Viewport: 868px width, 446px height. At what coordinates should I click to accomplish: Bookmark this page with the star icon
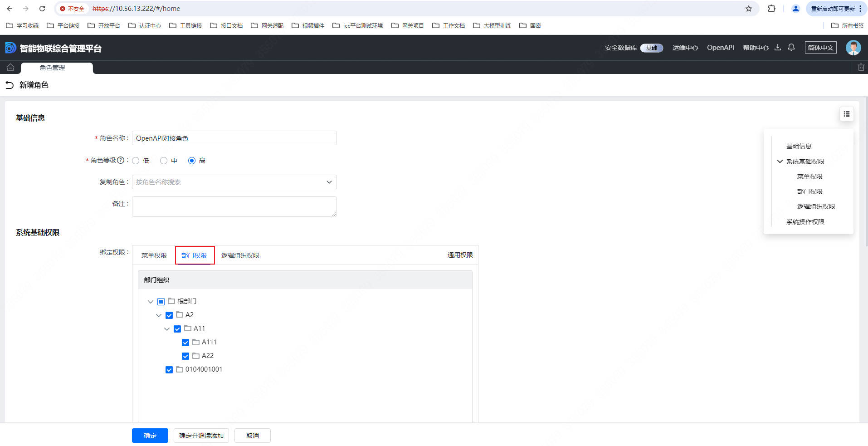[749, 9]
